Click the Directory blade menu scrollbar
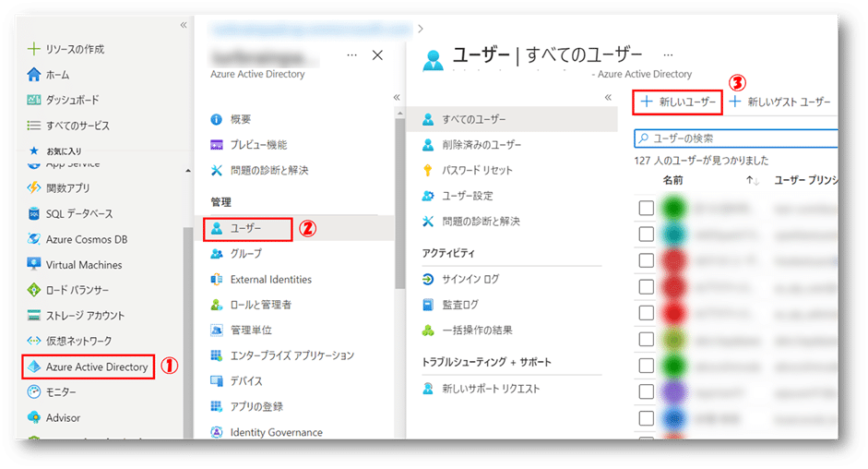This screenshot has width=868, height=469. [x=399, y=203]
